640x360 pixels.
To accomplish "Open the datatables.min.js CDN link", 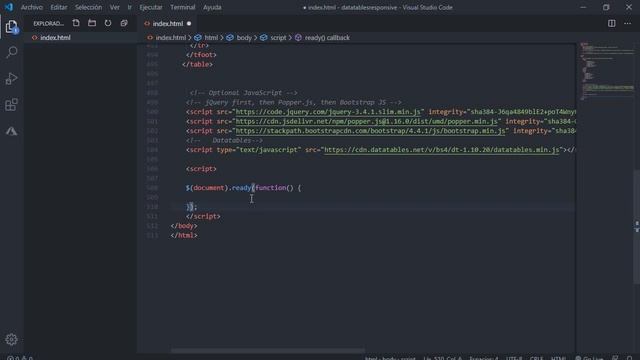I will pos(442,150).
